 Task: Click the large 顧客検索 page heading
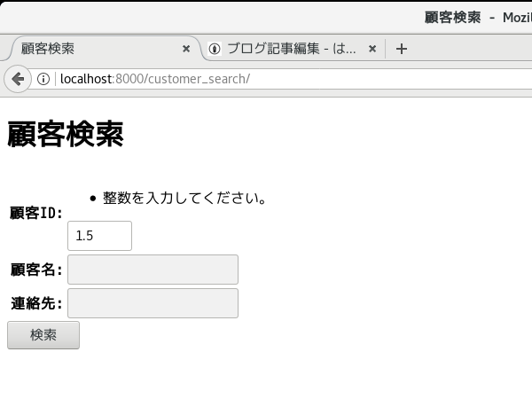pyautogui.click(x=66, y=135)
